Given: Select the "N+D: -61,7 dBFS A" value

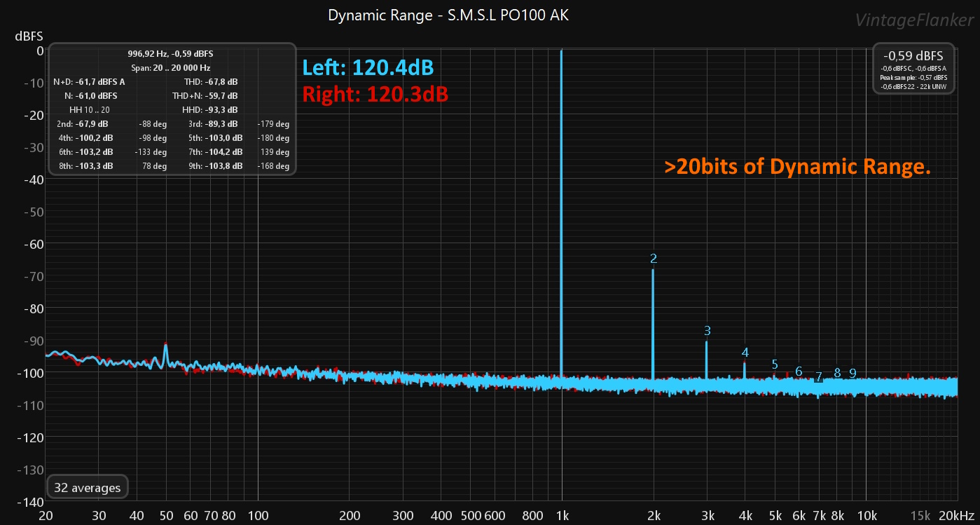Looking at the screenshot, I should (90, 82).
